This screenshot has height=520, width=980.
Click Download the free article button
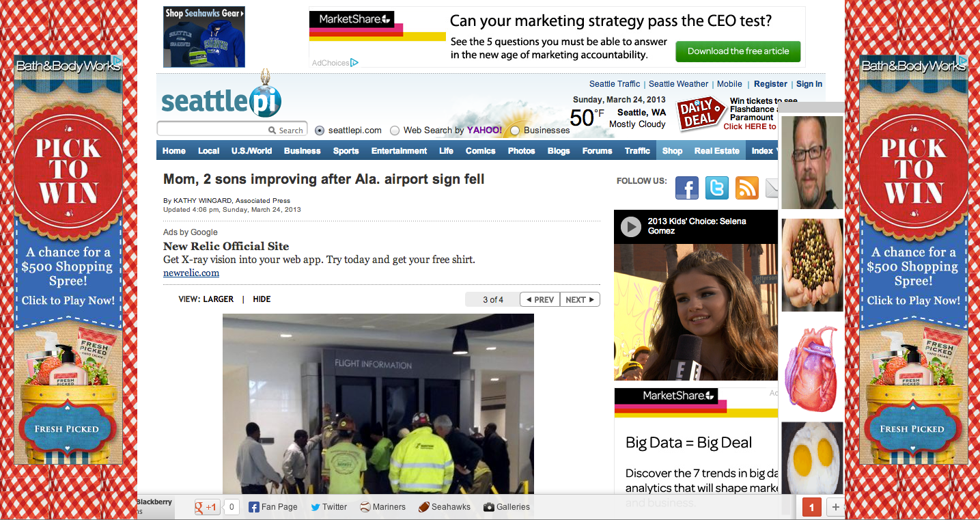[x=738, y=51]
